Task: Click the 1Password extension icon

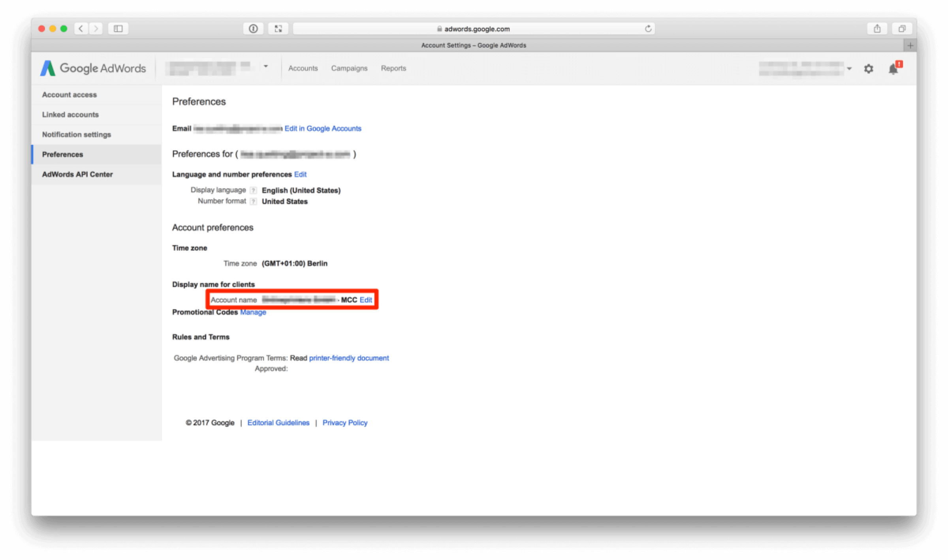Action: tap(253, 28)
